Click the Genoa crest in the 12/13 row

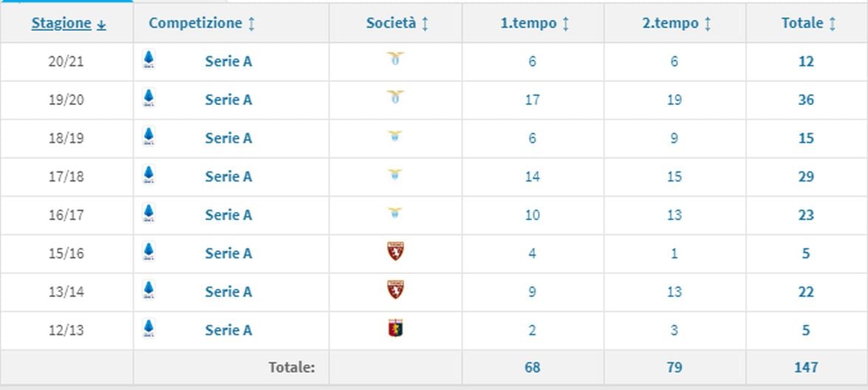pyautogui.click(x=395, y=328)
